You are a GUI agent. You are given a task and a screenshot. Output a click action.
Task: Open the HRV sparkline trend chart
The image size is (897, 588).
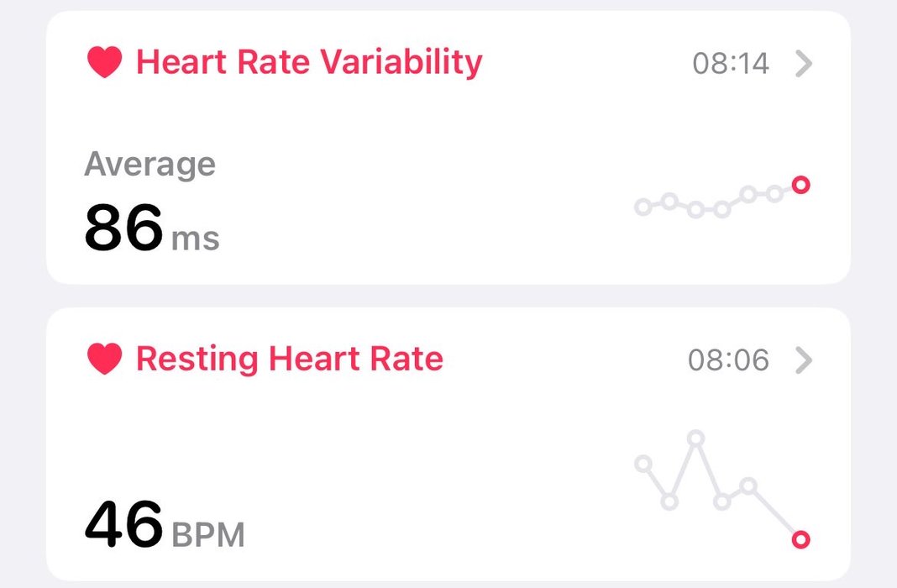tap(722, 198)
